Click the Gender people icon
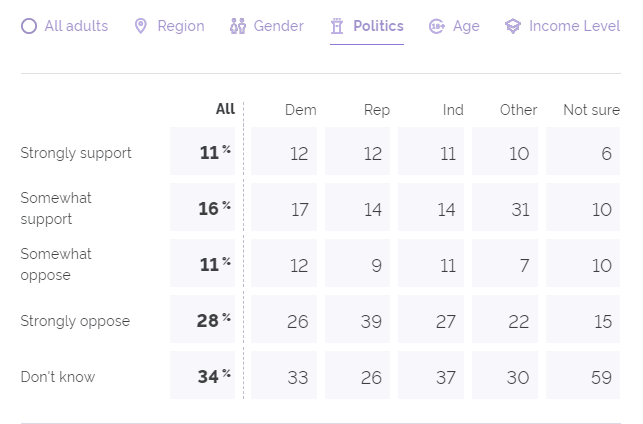The height and width of the screenshot is (424, 643). [x=238, y=26]
